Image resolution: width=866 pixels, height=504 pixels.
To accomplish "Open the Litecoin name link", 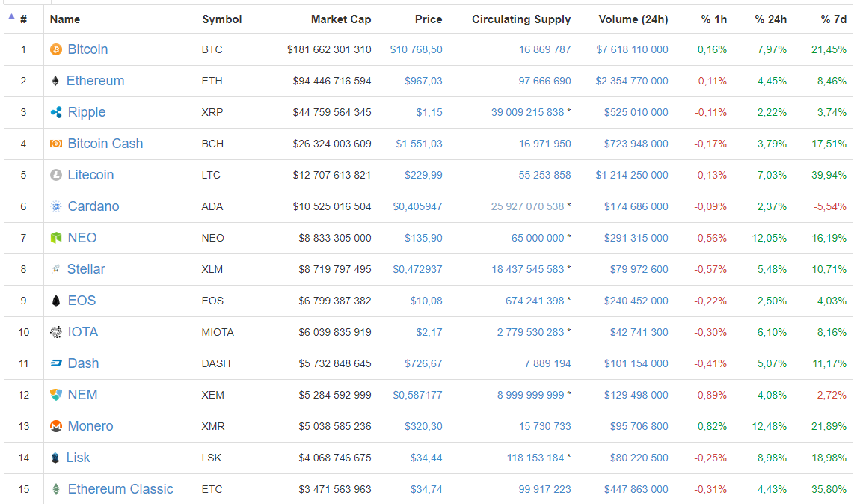I will [90, 175].
